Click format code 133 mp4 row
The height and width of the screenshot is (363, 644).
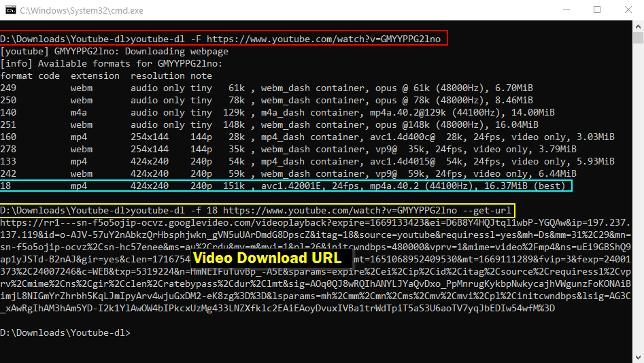(x=307, y=161)
